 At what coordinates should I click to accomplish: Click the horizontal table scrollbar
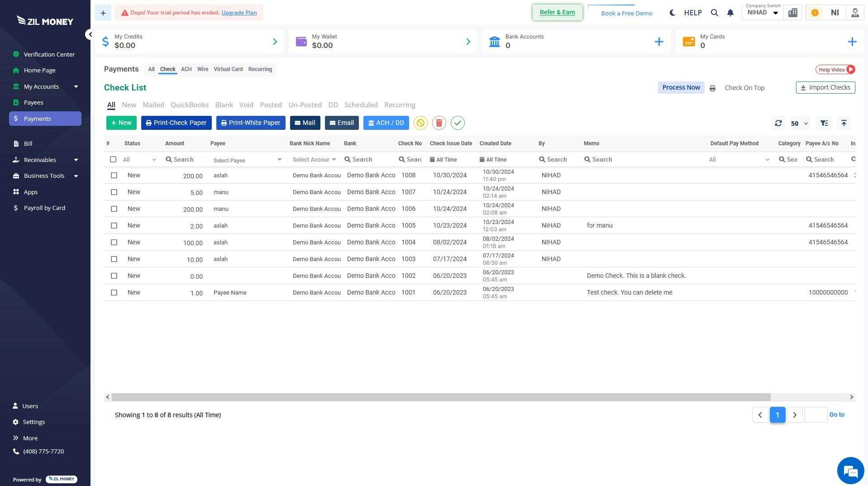pyautogui.click(x=441, y=397)
